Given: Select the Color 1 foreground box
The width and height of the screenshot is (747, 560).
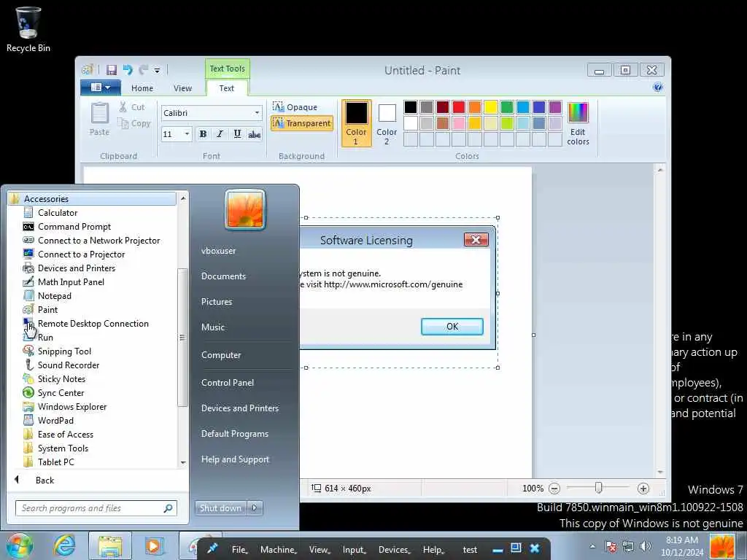Looking at the screenshot, I should tap(356, 122).
